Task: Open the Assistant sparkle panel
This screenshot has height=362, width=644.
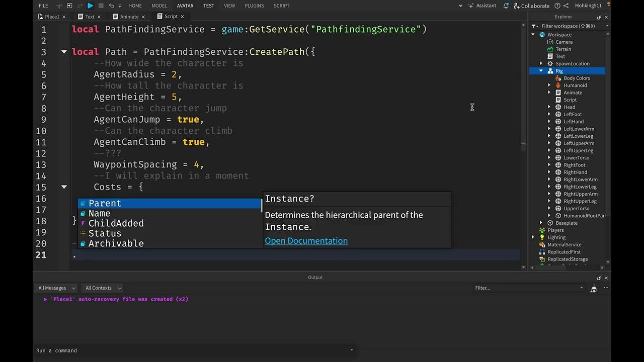Action: pos(482,6)
